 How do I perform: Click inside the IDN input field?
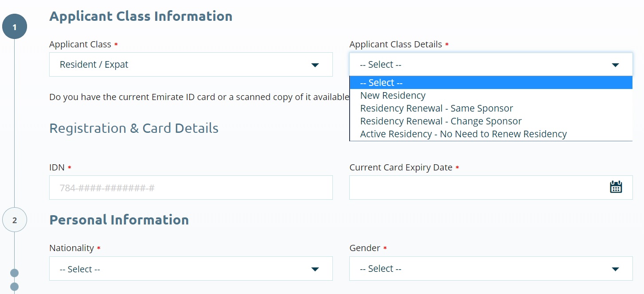click(191, 187)
